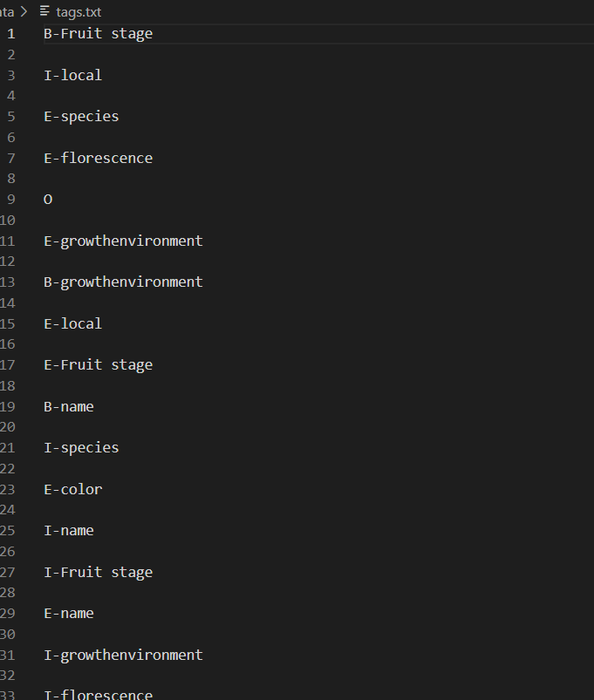The height and width of the screenshot is (700, 594).
Task: Click 'E-growthenvironment' on line 11
Action: click(123, 241)
